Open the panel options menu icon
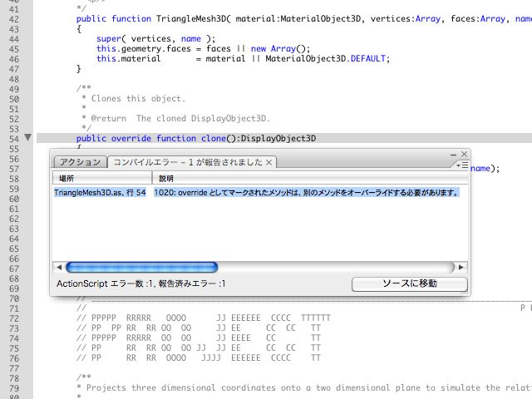Viewport: 532px width, 399px height. point(461,165)
